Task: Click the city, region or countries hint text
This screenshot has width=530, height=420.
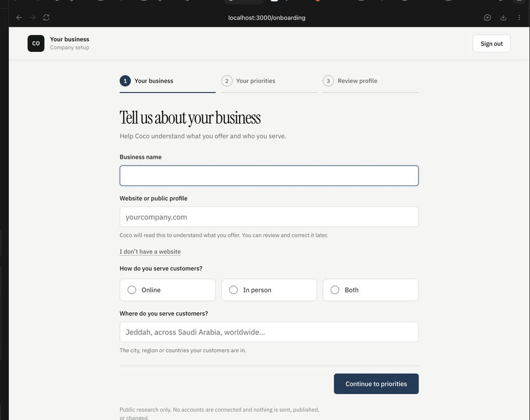Action: [183, 350]
